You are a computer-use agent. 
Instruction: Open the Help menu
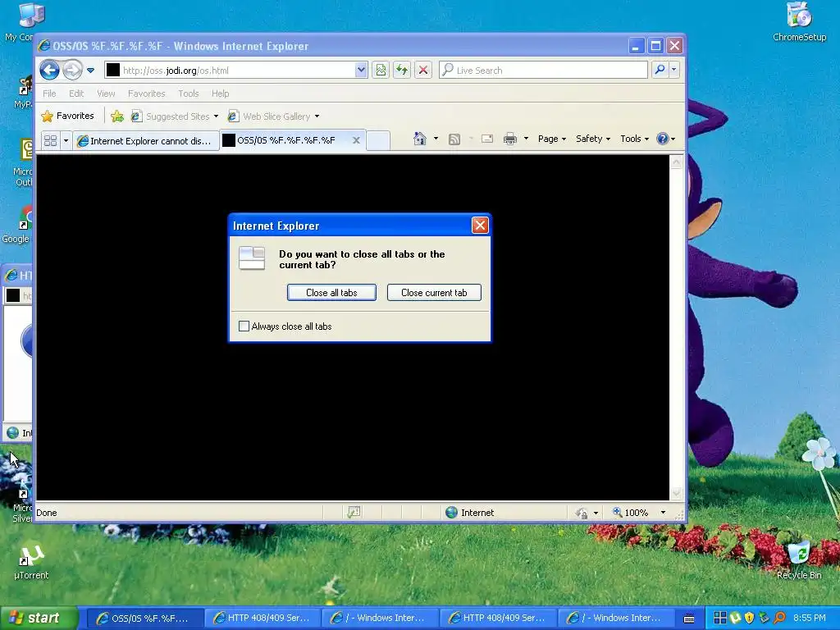click(220, 94)
